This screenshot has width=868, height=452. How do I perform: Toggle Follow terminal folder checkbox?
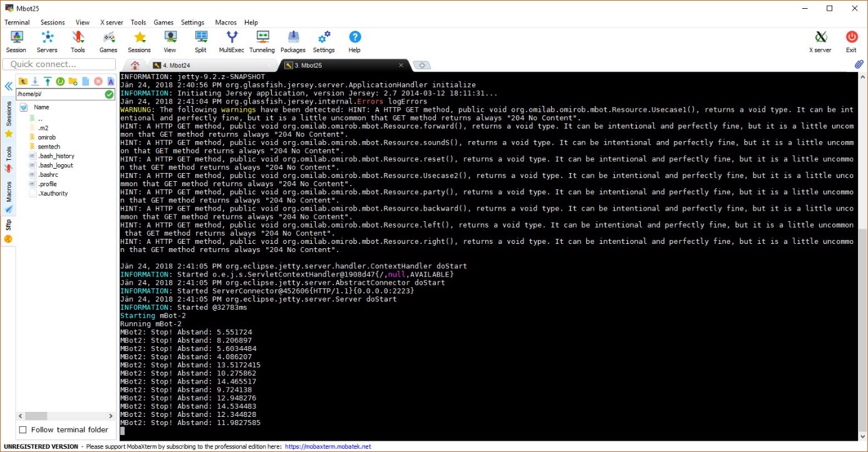pos(23,430)
